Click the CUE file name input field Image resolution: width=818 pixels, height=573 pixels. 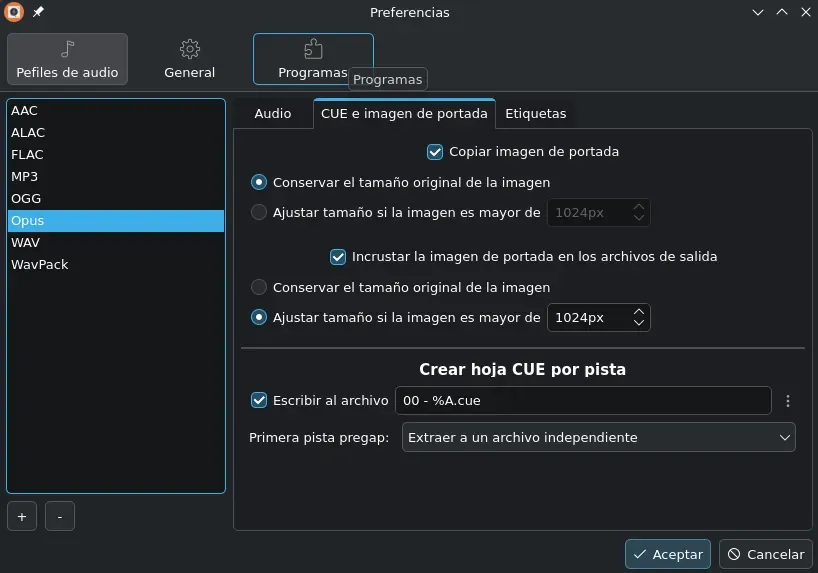(583, 401)
